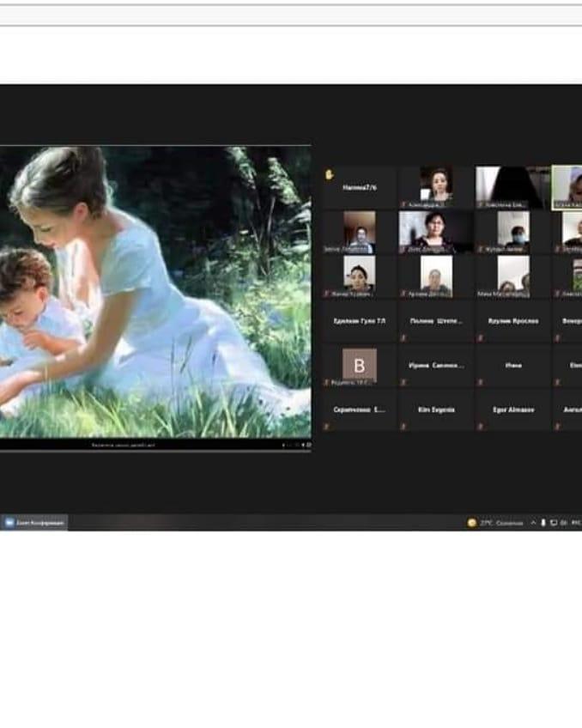Image resolution: width=582 pixels, height=728 pixels.
Task: Select the Полина Штепа... participant tile
Action: coord(436,321)
